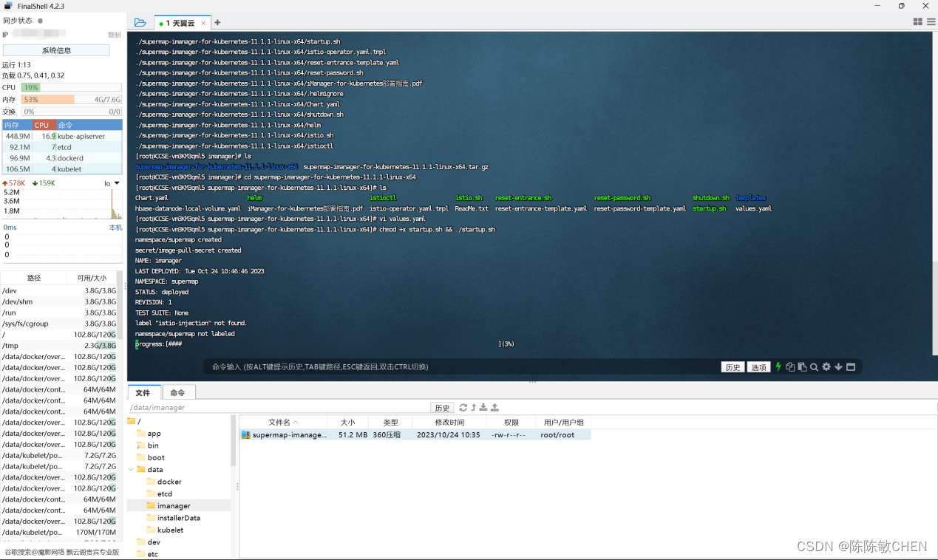Open the hamburger menu at top right
Viewport: 938px width, 560px height.
pos(931,22)
